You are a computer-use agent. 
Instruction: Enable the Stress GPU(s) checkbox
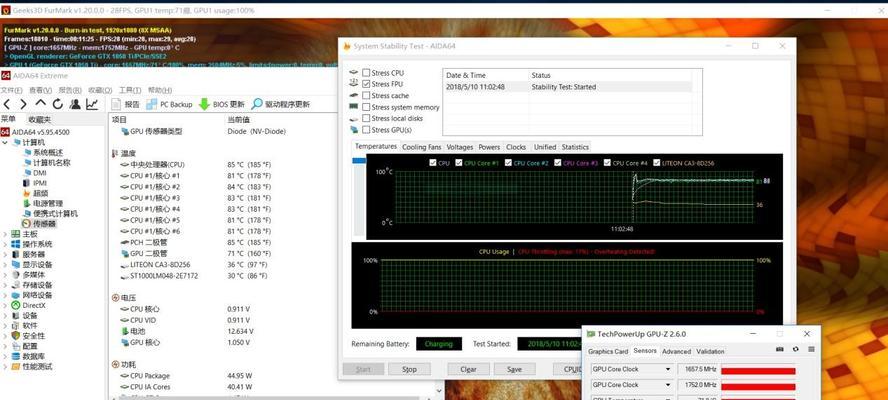[x=366, y=130]
